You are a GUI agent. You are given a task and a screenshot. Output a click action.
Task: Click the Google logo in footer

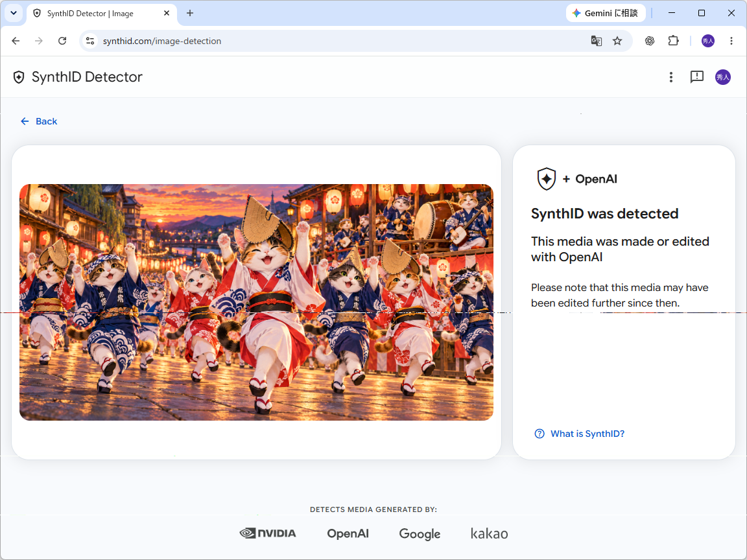pos(420,534)
